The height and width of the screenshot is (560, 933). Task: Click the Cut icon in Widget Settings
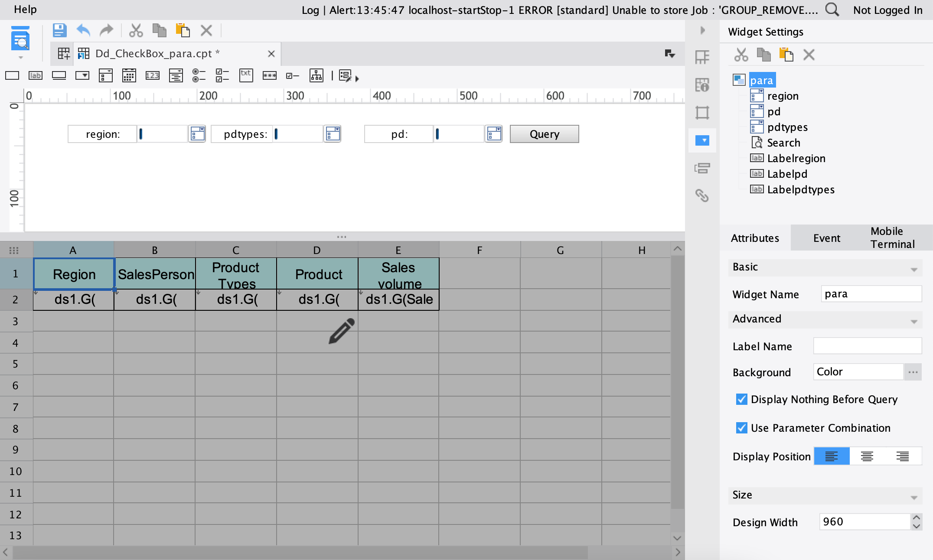[741, 55]
